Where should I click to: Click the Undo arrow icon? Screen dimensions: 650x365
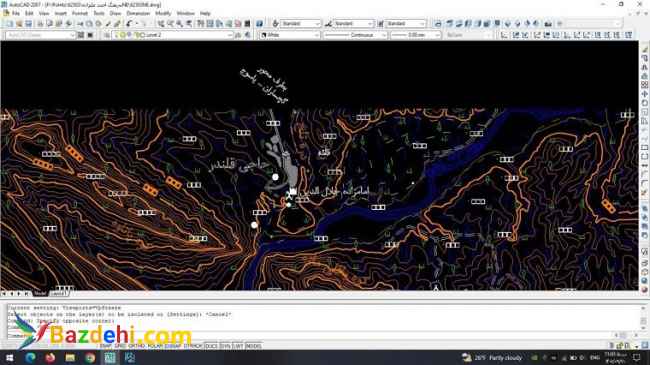click(x=129, y=24)
